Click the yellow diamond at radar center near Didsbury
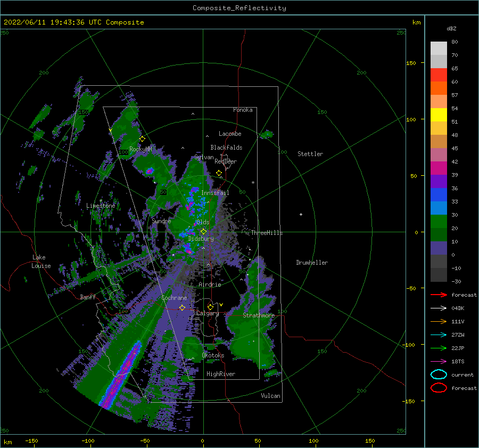Screen dimensions: 479x448 (203, 232)
